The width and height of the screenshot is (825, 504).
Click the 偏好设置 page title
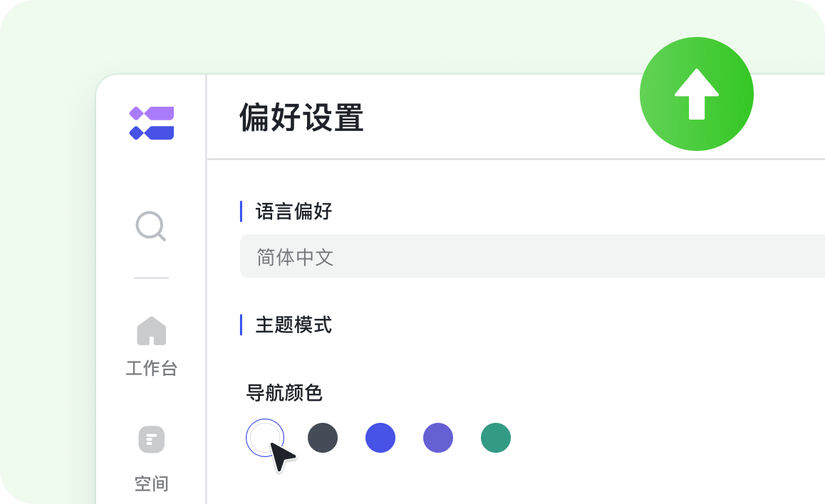click(x=301, y=117)
